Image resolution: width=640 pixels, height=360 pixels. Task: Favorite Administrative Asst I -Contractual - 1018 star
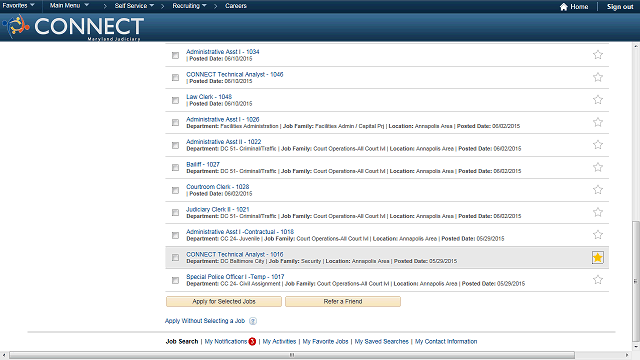click(598, 234)
